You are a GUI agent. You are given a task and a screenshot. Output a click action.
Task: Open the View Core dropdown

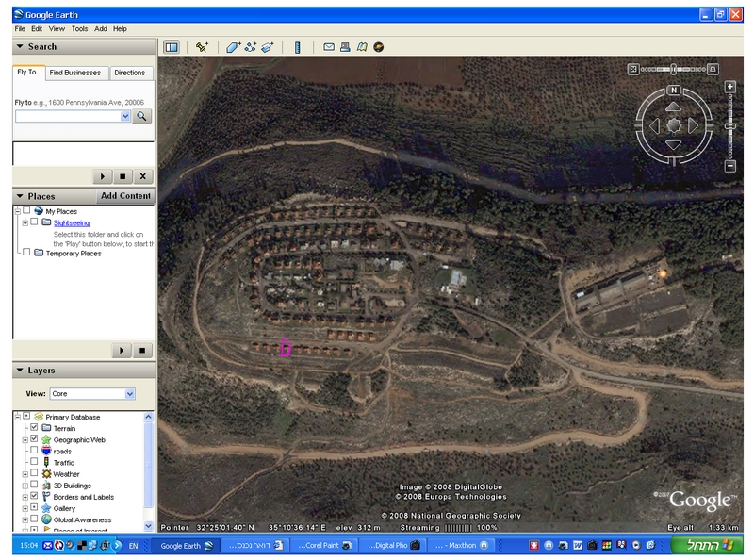click(x=91, y=393)
